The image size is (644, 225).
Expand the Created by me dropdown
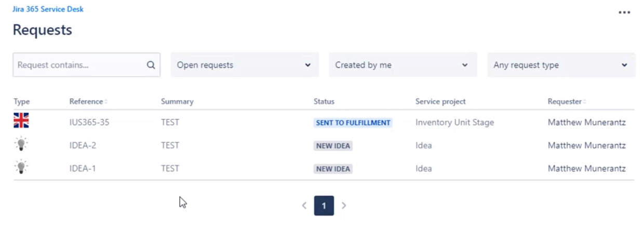pyautogui.click(x=403, y=65)
